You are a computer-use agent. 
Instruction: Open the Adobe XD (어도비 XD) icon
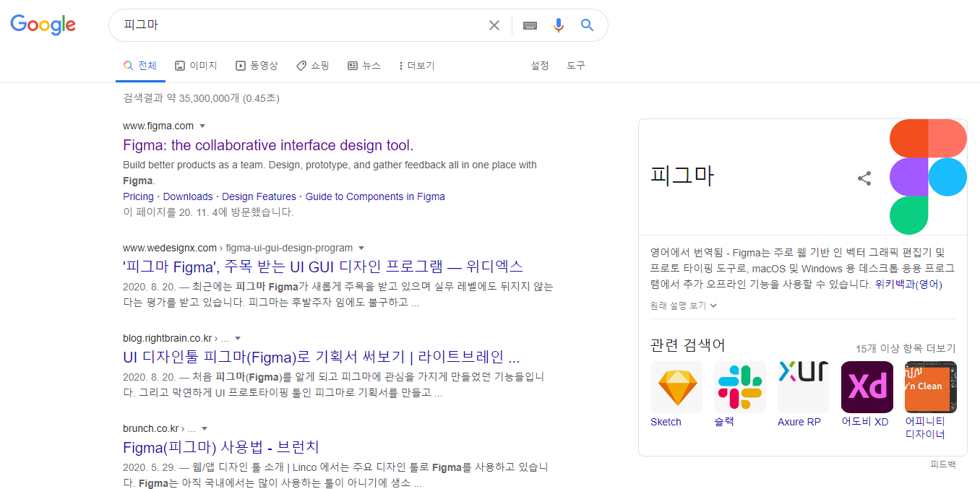[x=867, y=387]
